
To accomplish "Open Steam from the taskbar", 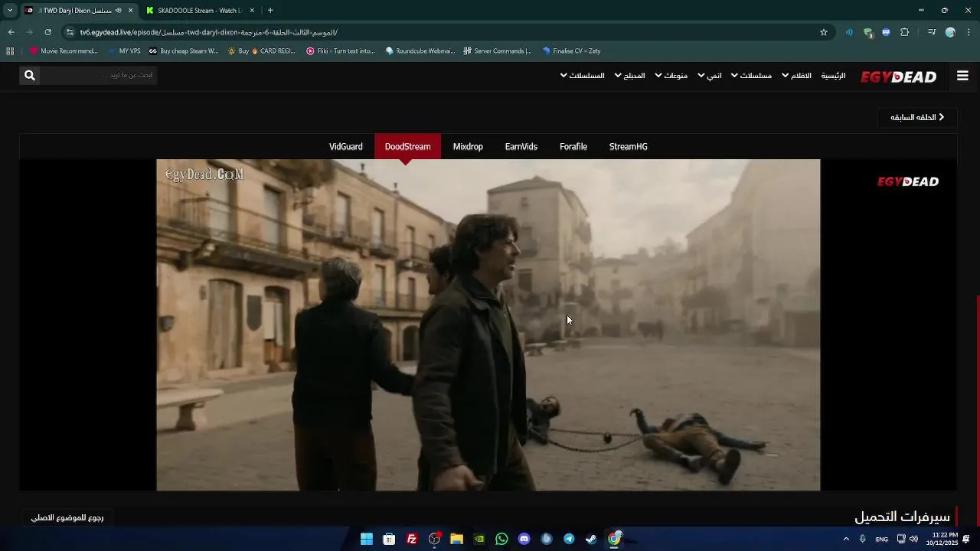I will [591, 539].
